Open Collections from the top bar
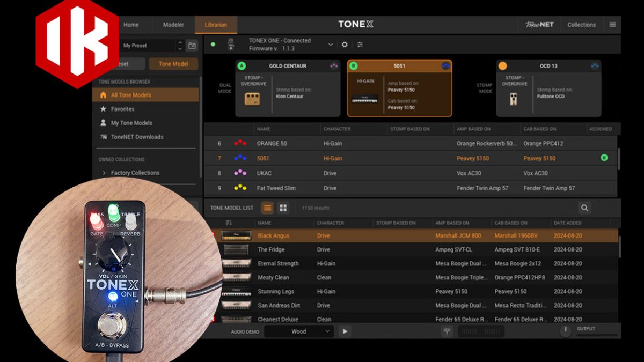 tap(582, 25)
